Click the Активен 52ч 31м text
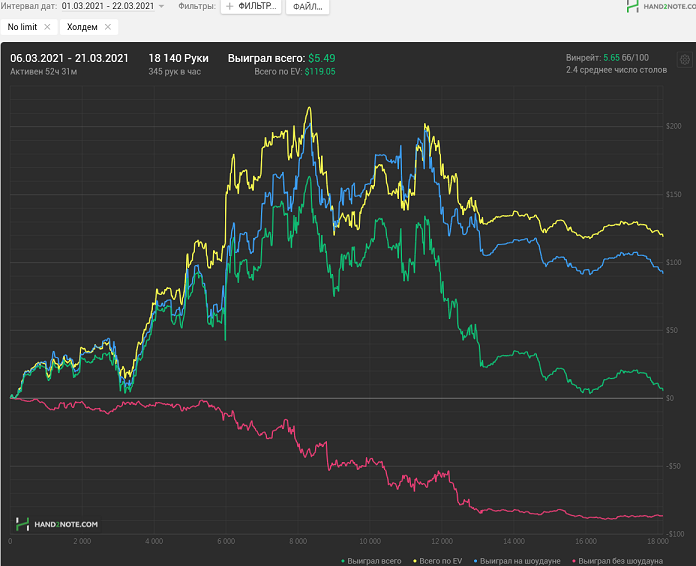Screen dimensions: 696x566 click(44, 71)
